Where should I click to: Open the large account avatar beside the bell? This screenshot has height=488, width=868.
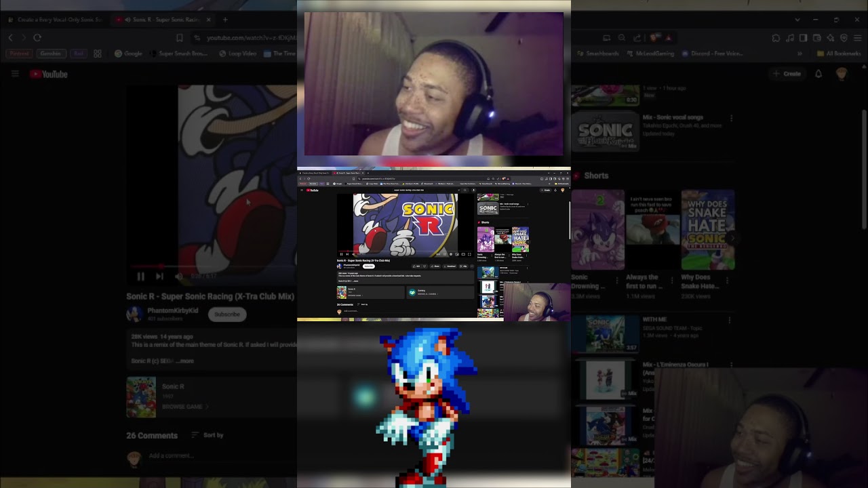[842, 74]
